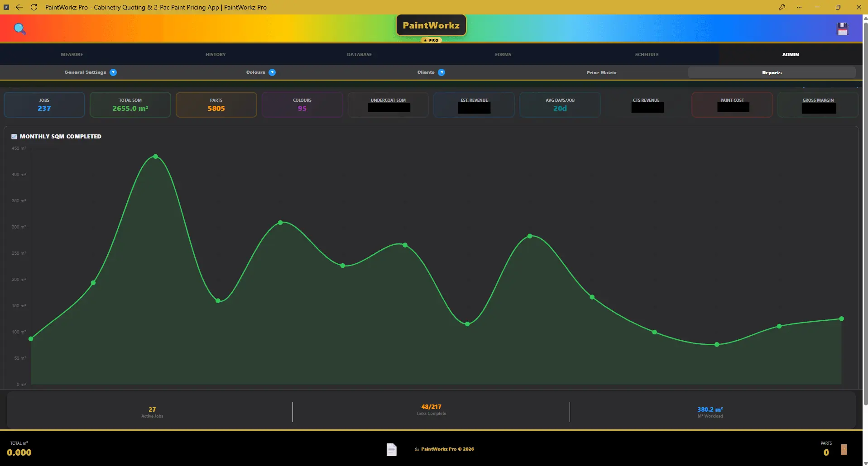868x466 pixels.
Task: Open the Colours sub-tab
Action: click(256, 72)
